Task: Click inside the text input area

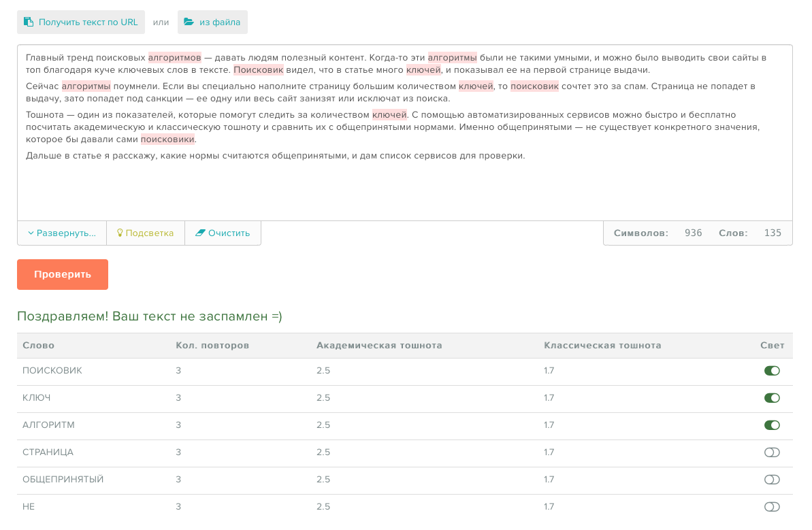Action: tap(404, 191)
